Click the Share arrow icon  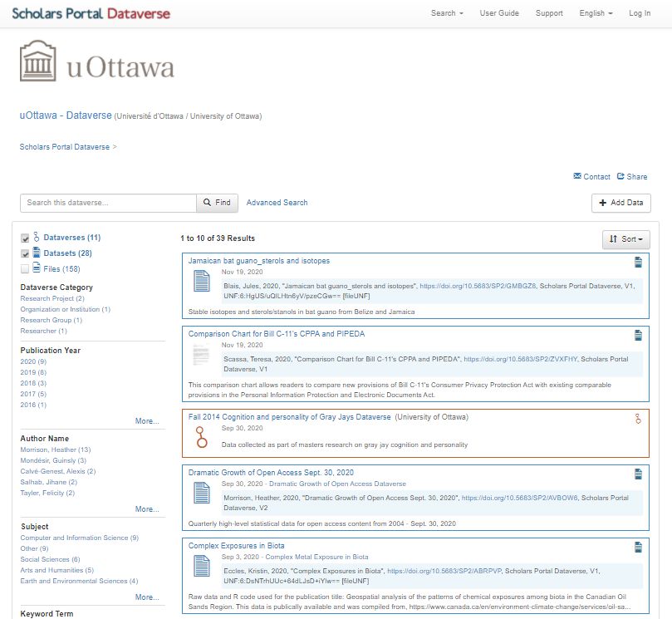pyautogui.click(x=620, y=176)
